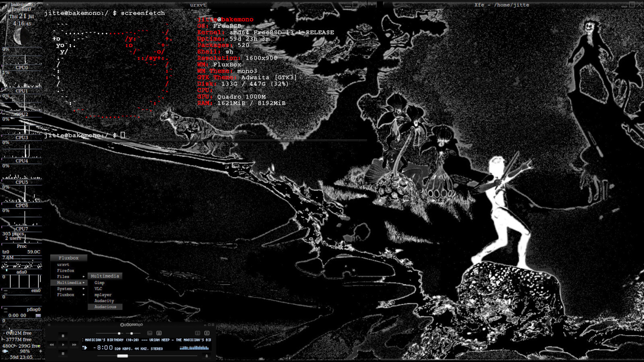Click the CPU5 chart in GKrellM
Image resolution: width=644 pixels, height=362 pixels.
[21, 172]
